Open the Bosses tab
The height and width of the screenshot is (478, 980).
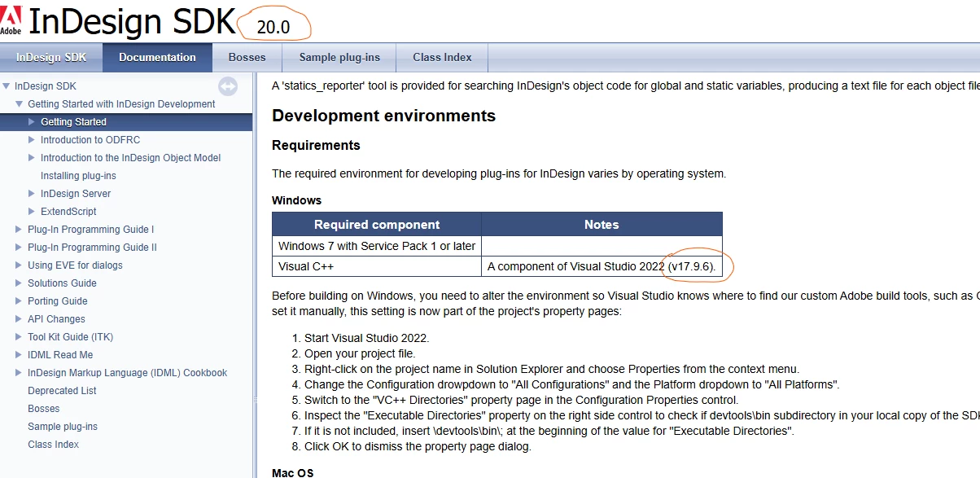[247, 58]
